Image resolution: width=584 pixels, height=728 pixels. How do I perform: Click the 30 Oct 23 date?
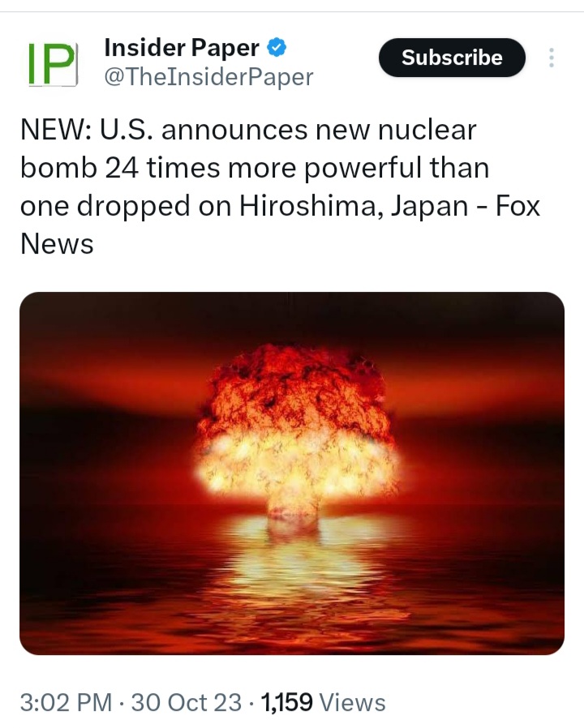187,702
